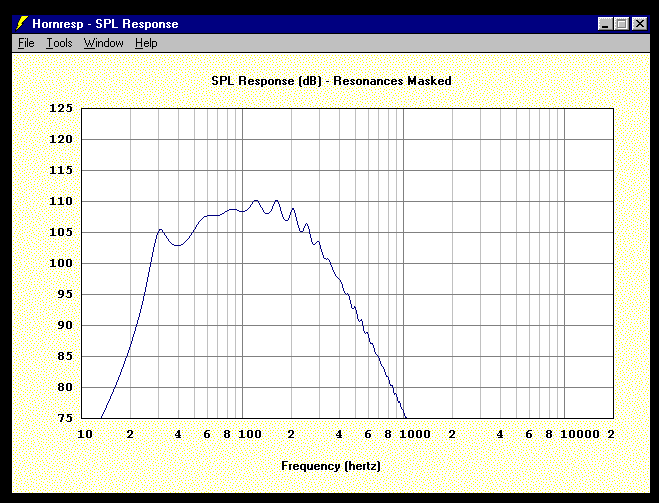Open the Window menu
The height and width of the screenshot is (503, 659).
pyautogui.click(x=103, y=43)
